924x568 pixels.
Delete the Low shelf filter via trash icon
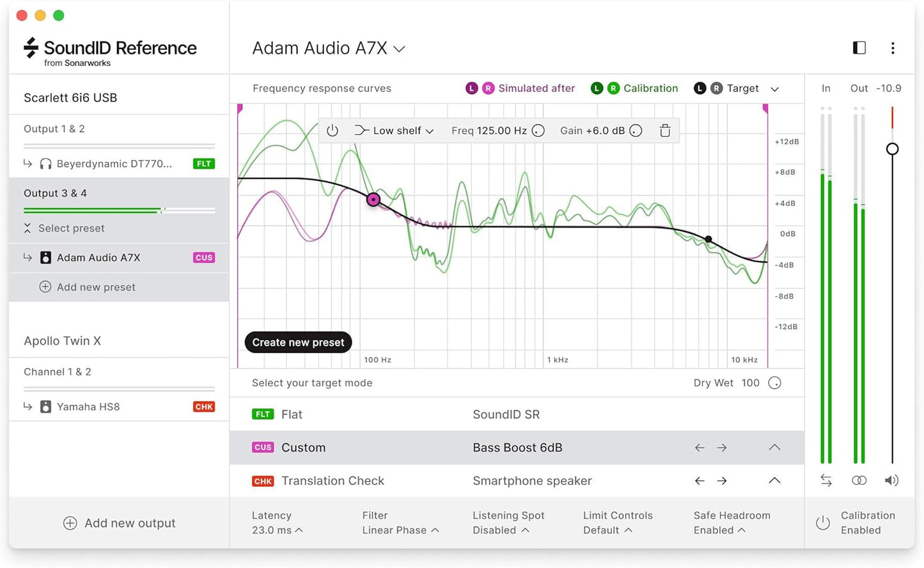(x=665, y=130)
